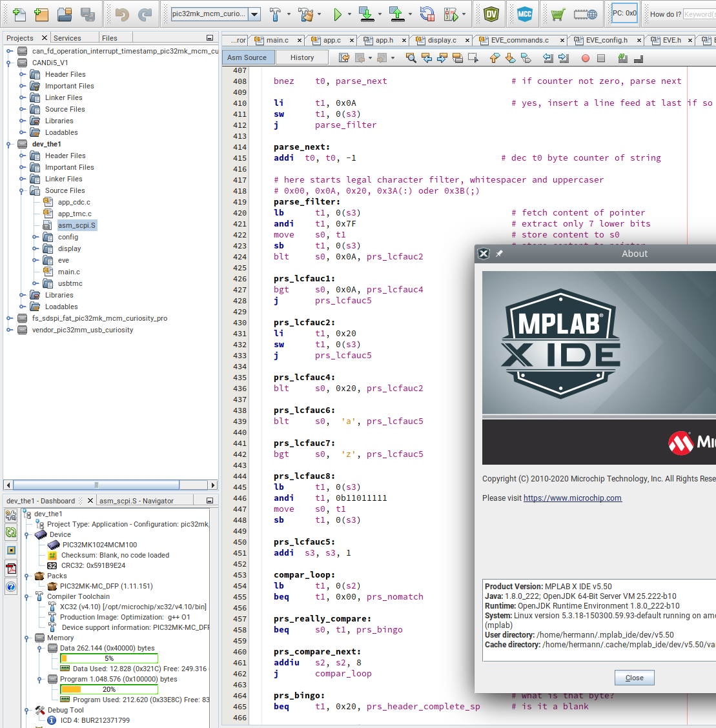Open the Run Project dropdown arrow
This screenshot has width=716, height=728.
350,14
